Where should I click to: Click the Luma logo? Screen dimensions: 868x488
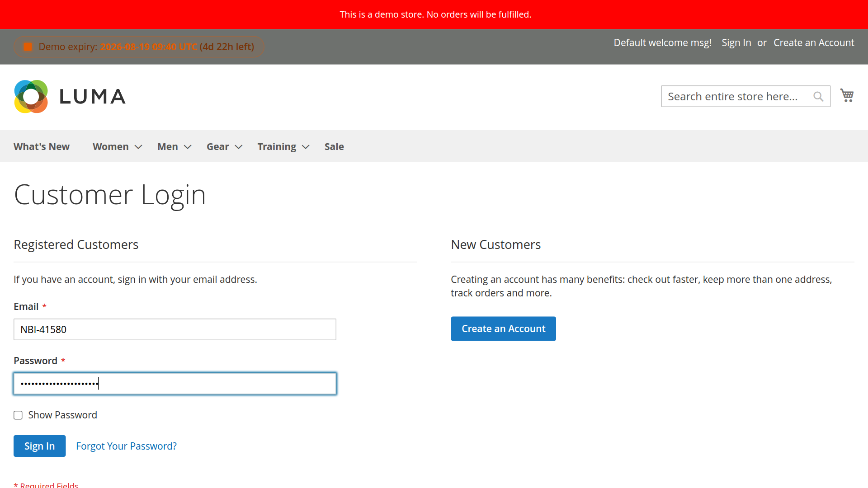[x=70, y=96]
